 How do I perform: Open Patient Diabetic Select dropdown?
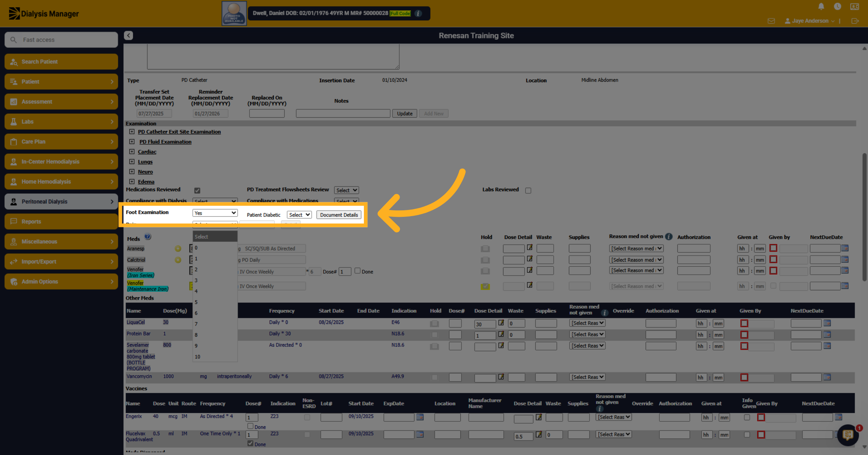[x=299, y=215]
